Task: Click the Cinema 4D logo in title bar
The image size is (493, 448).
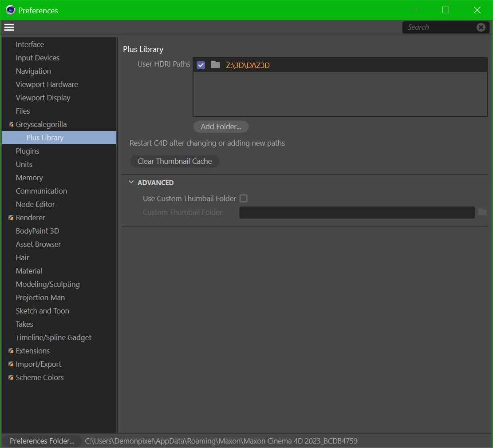Action: [10, 10]
